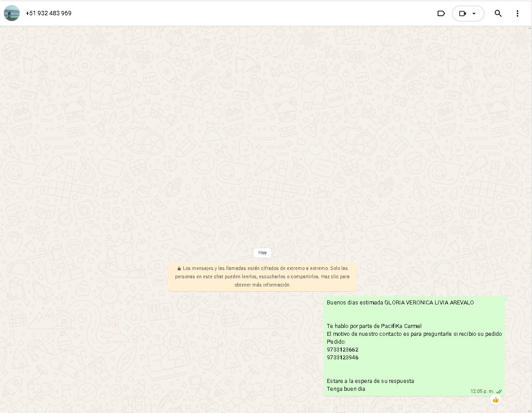The image size is (532, 413).
Task: Search in chat with the magnifier icon
Action: click(x=498, y=14)
